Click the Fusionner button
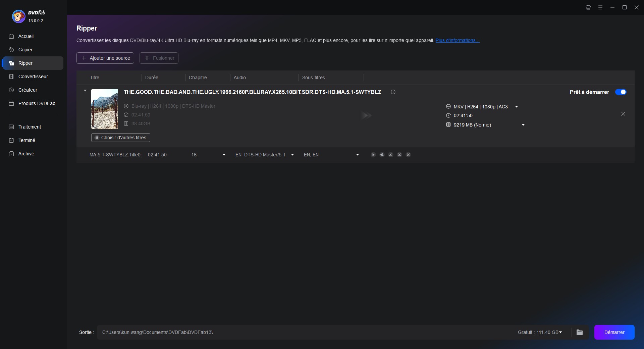The height and width of the screenshot is (349, 644). (159, 58)
